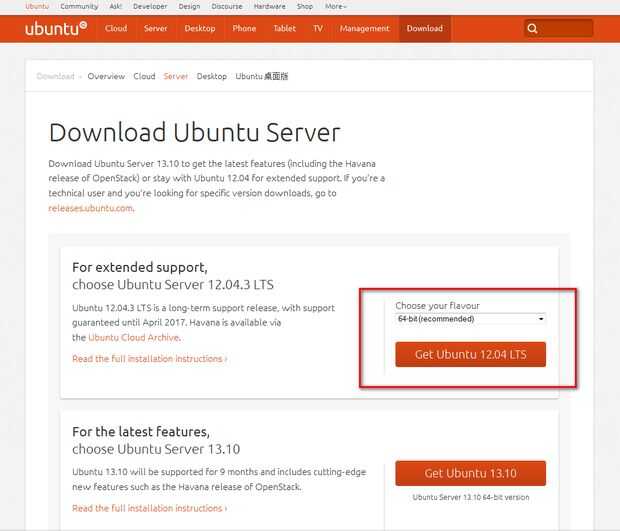Viewport: 620px width, 531px height.
Task: Open the Ubuntu 桌面版 sub-navigation tab
Action: tap(261, 76)
